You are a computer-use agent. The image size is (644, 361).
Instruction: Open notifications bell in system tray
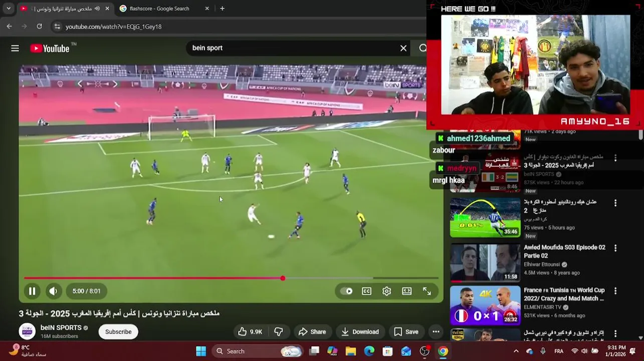[x=633, y=351]
